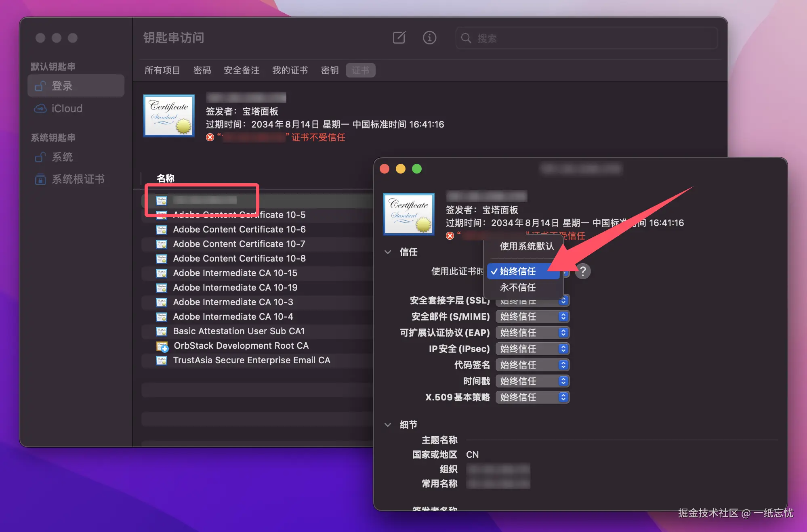
Task: Click the OrbStack Development Root CA certificate icon
Action: (162, 346)
